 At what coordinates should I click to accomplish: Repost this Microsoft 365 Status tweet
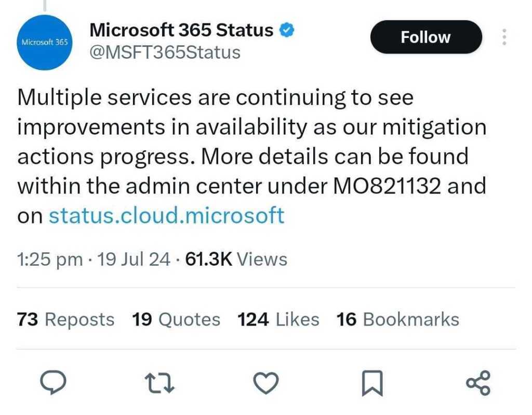point(160,383)
